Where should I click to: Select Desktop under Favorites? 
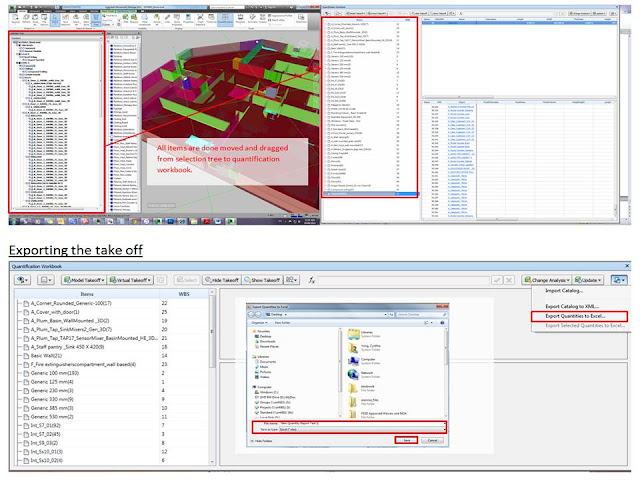[265, 336]
